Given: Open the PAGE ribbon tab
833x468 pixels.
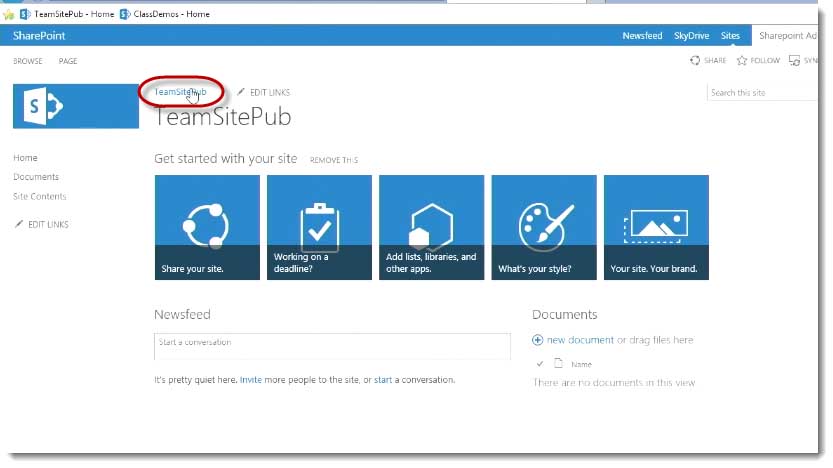Looking at the screenshot, I should (68, 61).
